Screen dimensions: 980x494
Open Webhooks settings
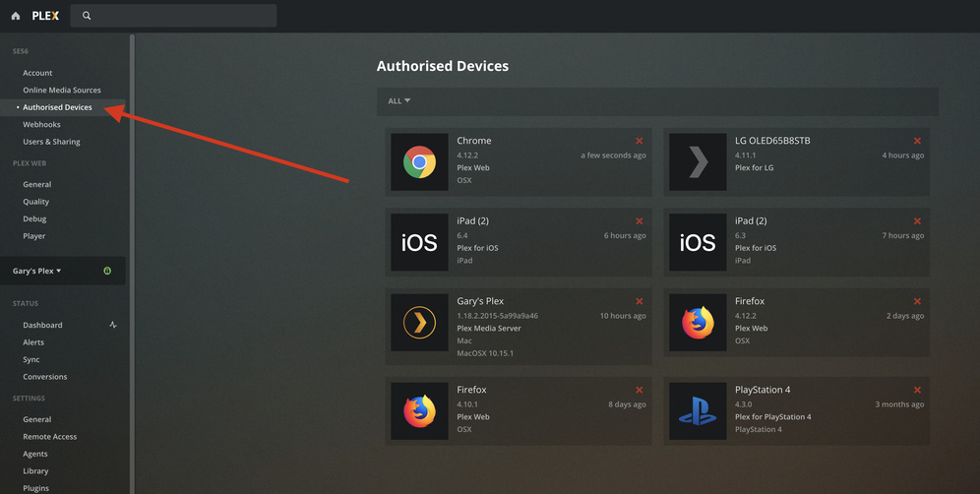click(42, 124)
